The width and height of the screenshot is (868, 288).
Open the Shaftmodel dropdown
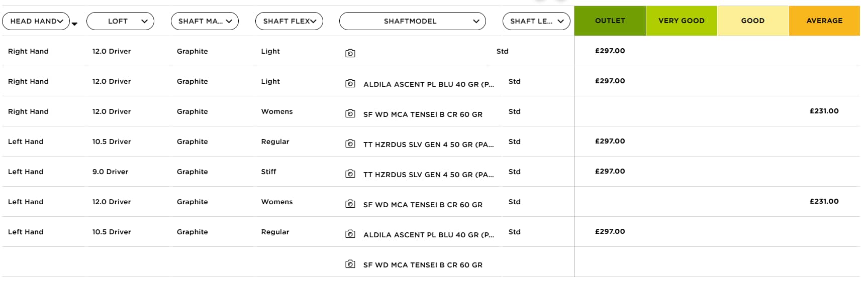[x=412, y=21]
